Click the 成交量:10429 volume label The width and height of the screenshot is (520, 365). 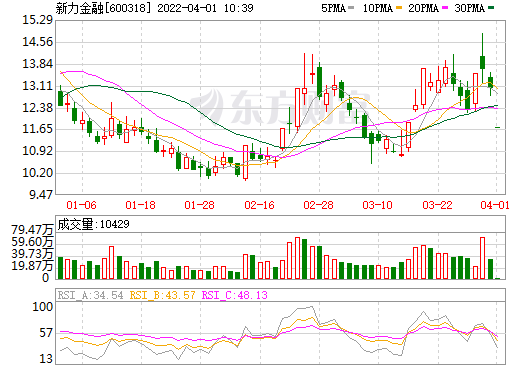(x=93, y=224)
